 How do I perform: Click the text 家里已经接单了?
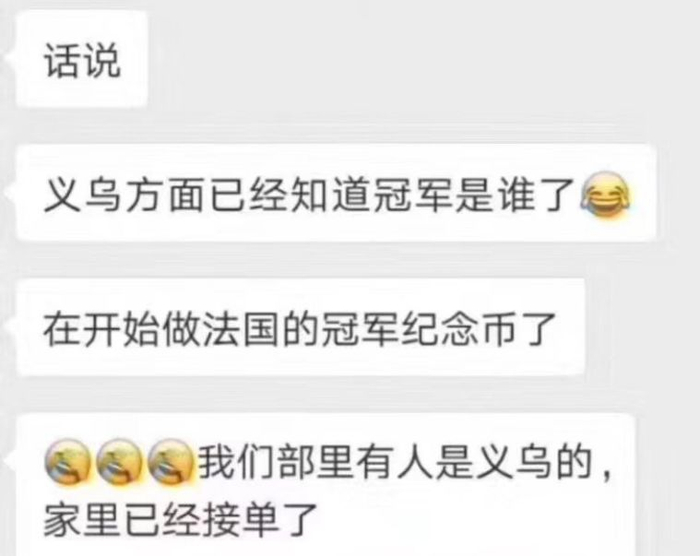point(181,519)
